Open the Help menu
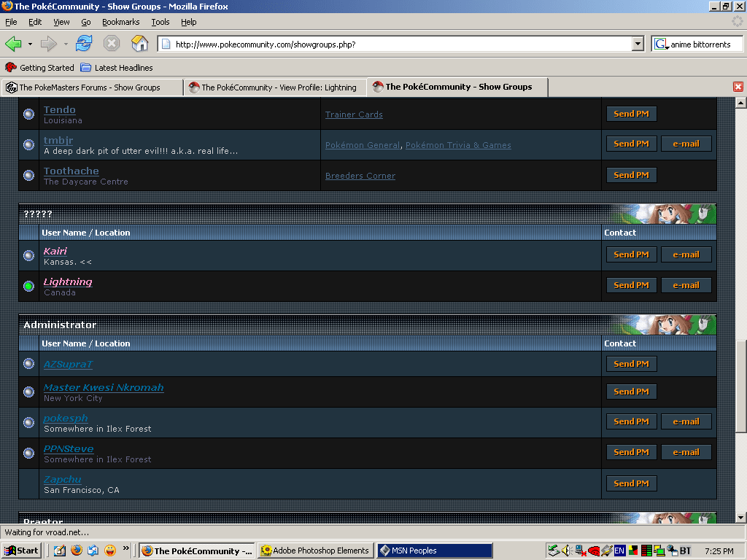747x560 pixels. (189, 22)
